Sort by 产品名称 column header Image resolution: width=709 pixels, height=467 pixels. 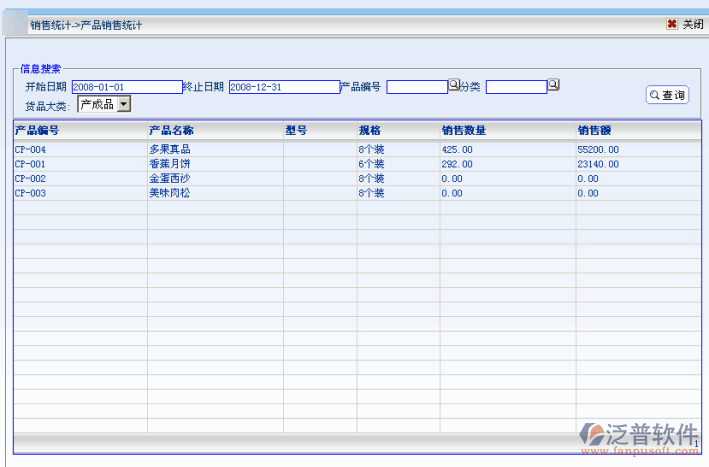click(x=171, y=131)
